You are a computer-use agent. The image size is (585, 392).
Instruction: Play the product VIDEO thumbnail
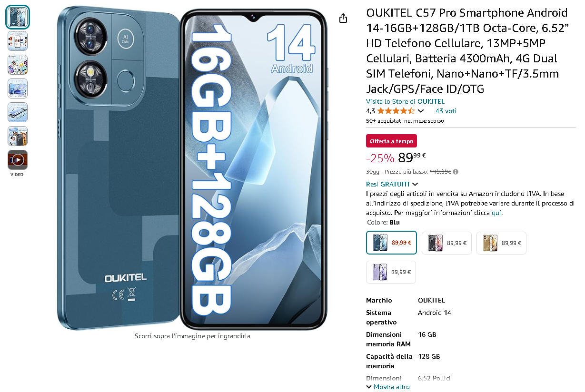18,160
